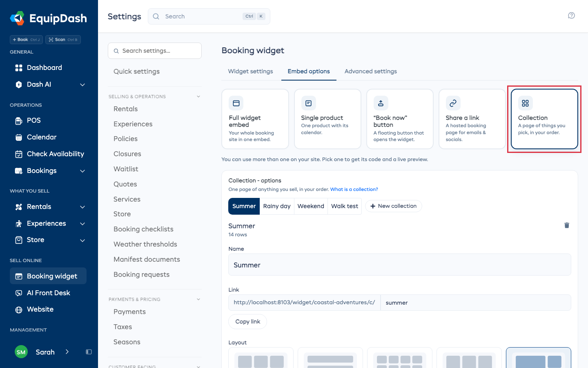Edit the collection Name field

pyautogui.click(x=400, y=265)
